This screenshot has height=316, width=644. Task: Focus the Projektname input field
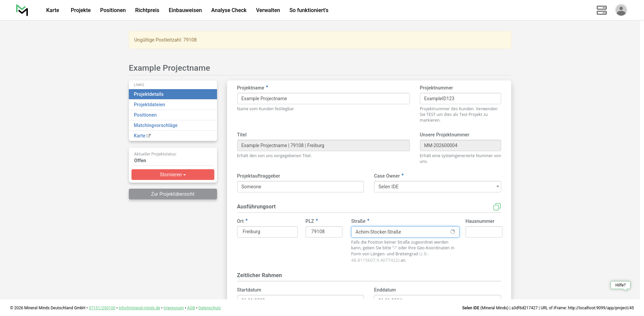point(323,99)
